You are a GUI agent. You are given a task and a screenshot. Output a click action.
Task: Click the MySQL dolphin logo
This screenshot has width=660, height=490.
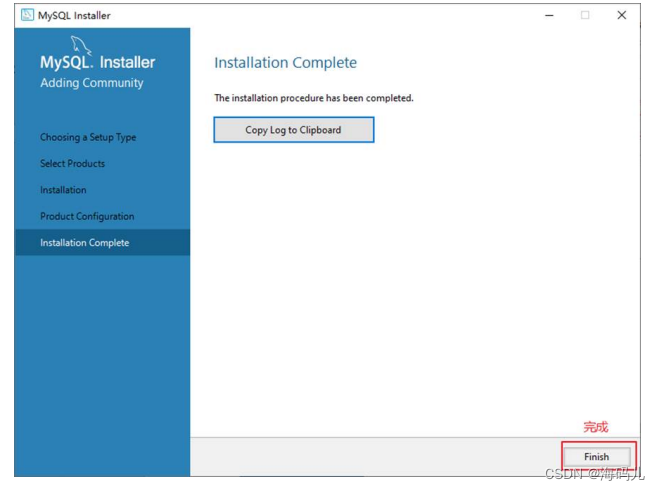(80, 45)
